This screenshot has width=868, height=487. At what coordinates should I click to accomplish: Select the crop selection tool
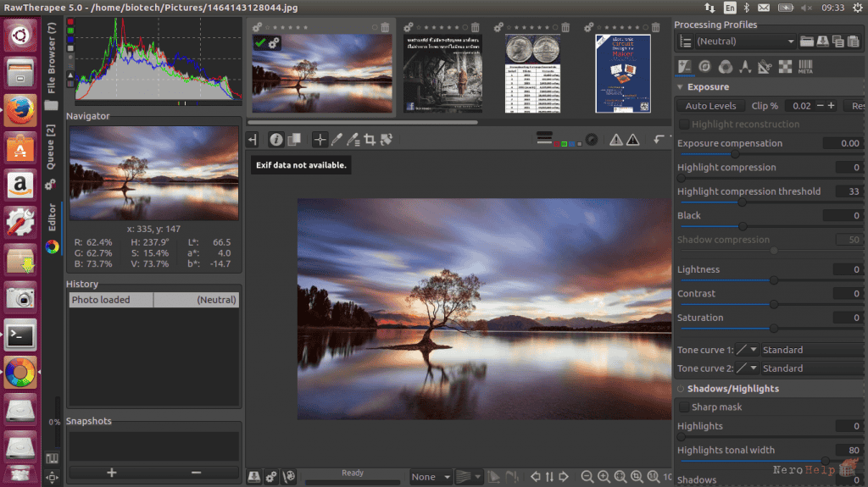pyautogui.click(x=370, y=140)
